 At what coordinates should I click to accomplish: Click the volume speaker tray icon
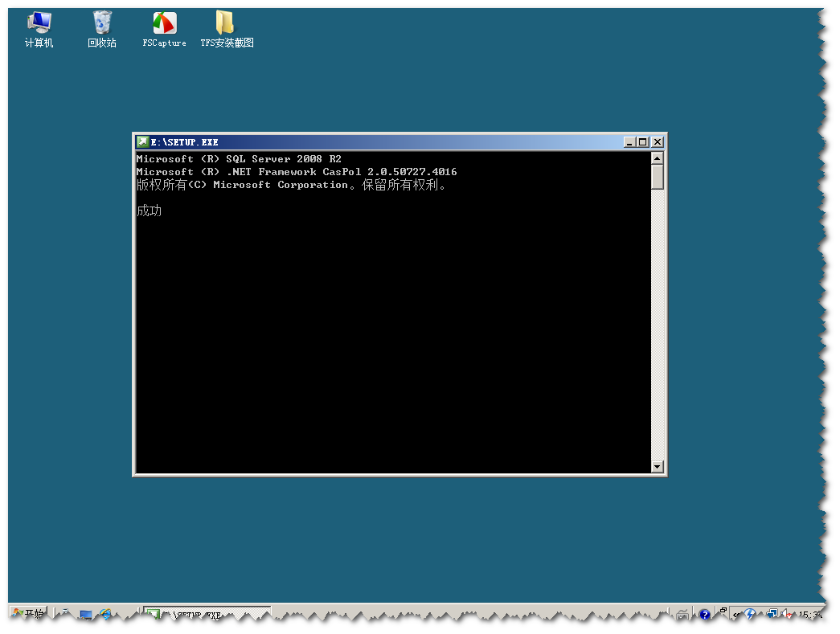[x=786, y=614]
